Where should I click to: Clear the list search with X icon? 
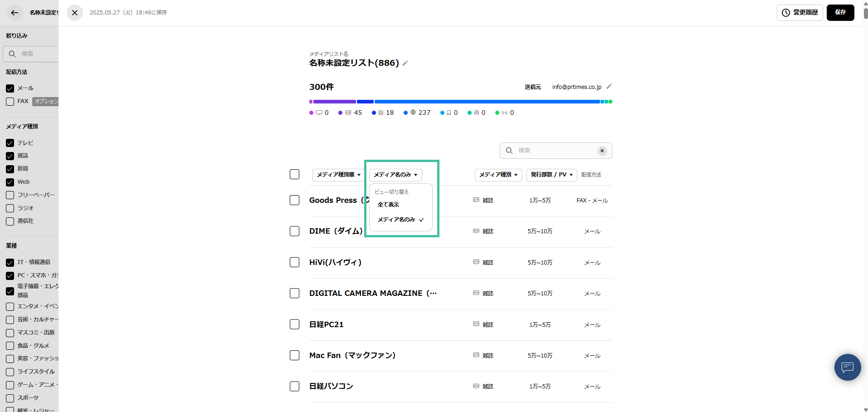point(602,151)
